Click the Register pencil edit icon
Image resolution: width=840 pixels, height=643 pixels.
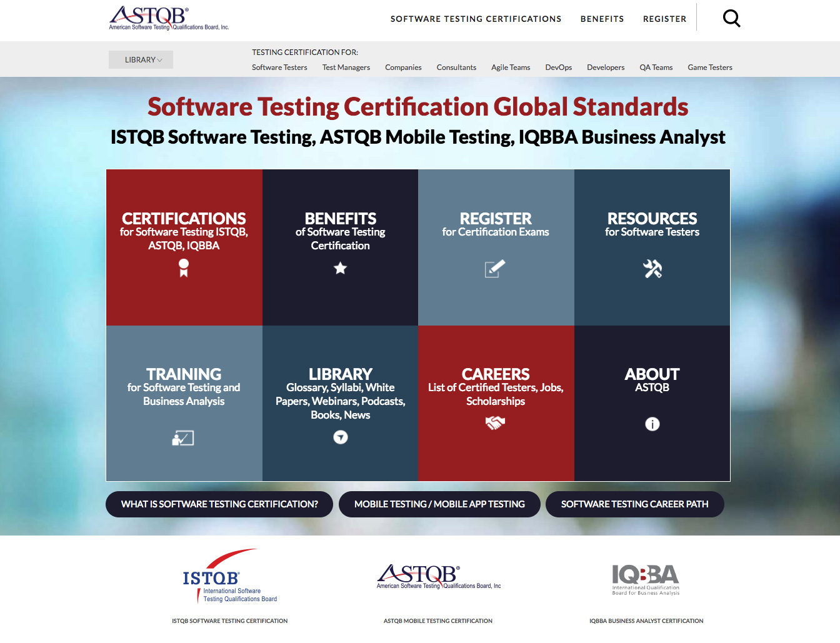495,269
